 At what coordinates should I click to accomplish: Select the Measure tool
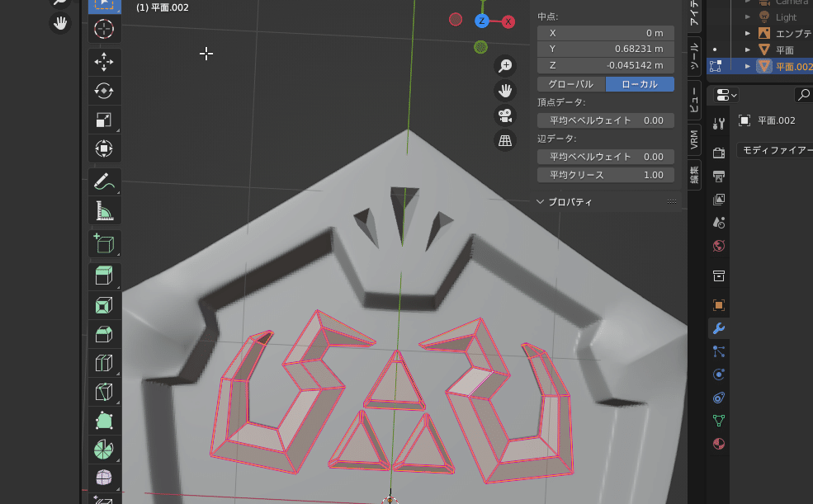pos(104,210)
